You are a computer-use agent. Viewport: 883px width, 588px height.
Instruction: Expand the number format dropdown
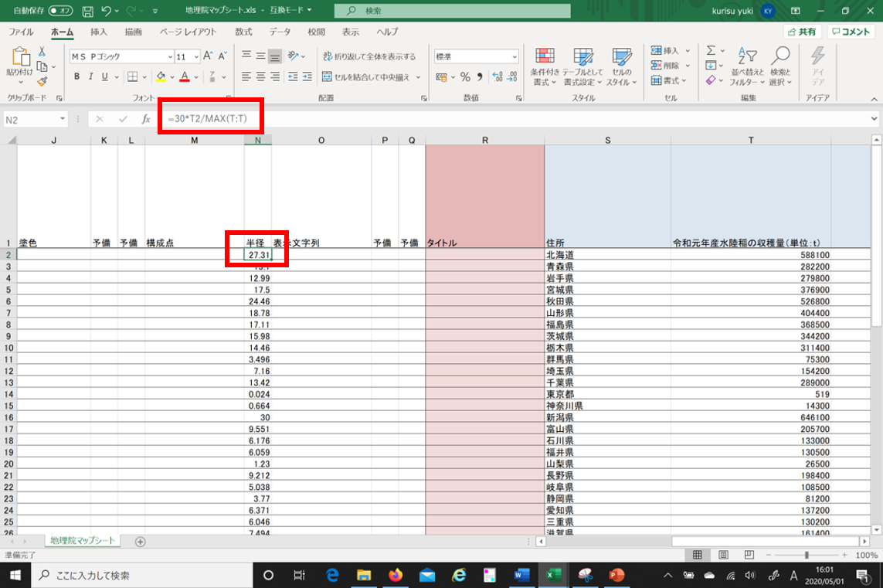click(x=515, y=56)
